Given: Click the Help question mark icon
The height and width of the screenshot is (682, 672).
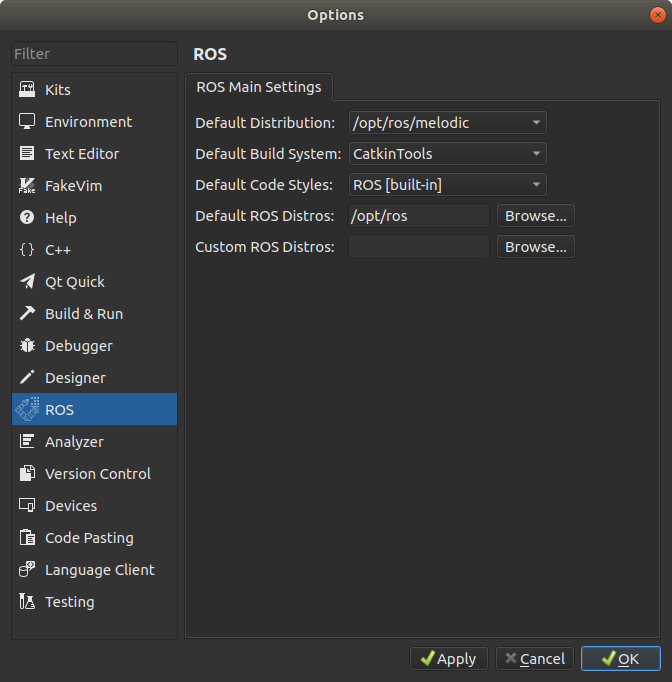Looking at the screenshot, I should (x=27, y=217).
